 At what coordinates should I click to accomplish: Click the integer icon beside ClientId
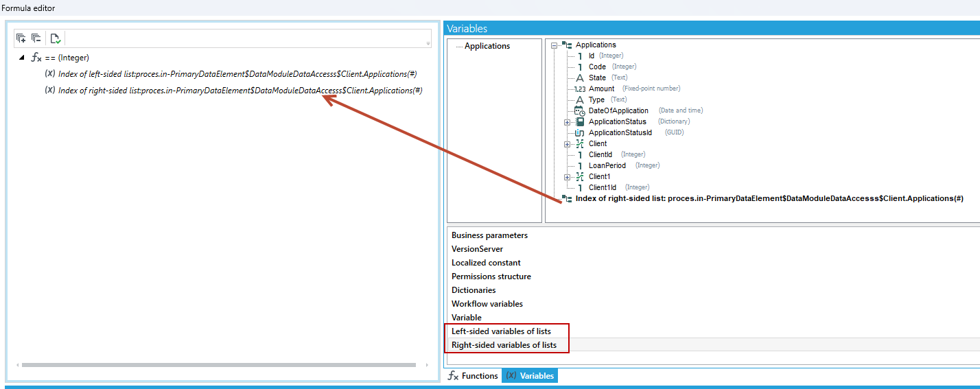coord(580,154)
